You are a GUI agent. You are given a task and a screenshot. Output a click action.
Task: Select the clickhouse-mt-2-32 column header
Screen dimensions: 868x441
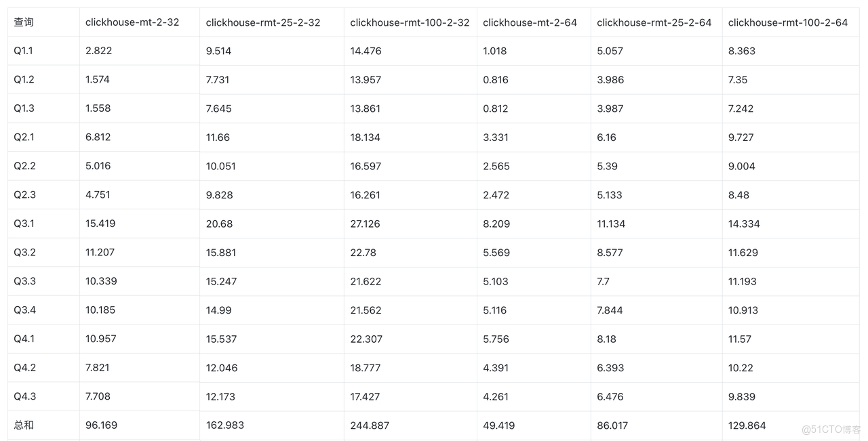click(x=132, y=22)
